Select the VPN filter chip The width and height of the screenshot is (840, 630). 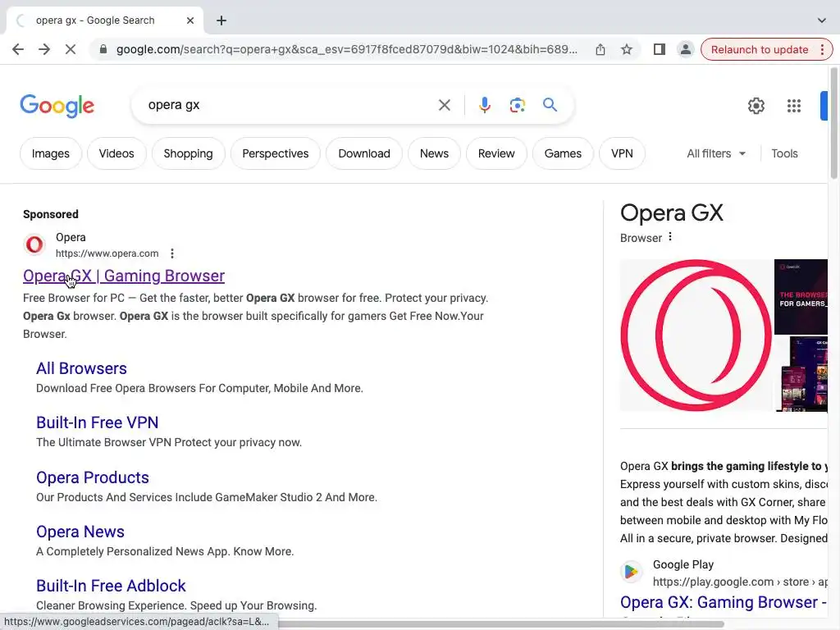coord(622,153)
